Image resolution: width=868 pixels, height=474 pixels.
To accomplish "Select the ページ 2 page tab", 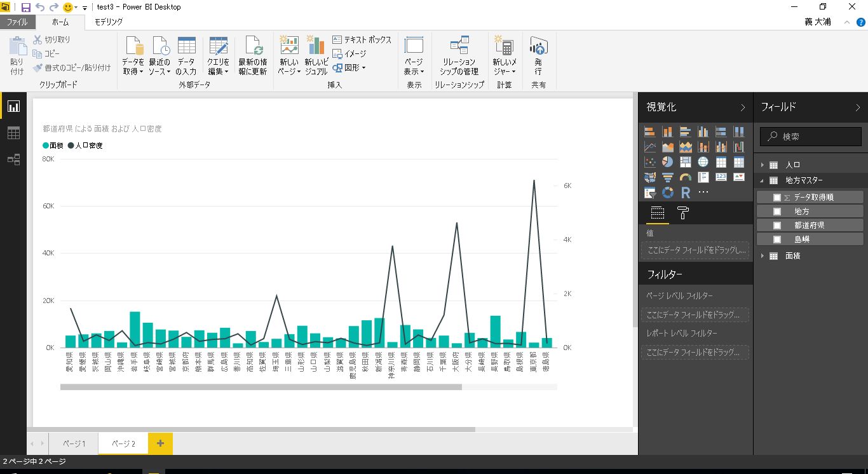I will [x=123, y=444].
